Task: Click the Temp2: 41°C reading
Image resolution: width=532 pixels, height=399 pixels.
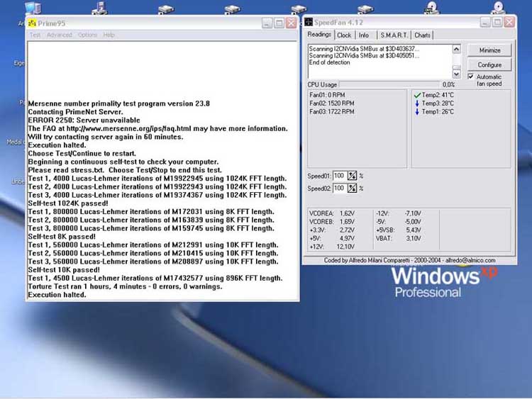Action: [x=438, y=95]
